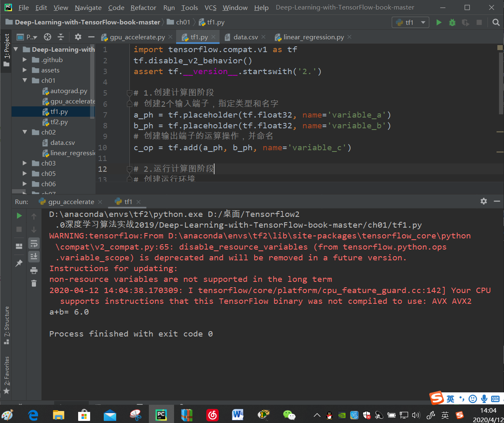Open Project panel settings gear
This screenshot has width=504, height=423.
(78, 37)
